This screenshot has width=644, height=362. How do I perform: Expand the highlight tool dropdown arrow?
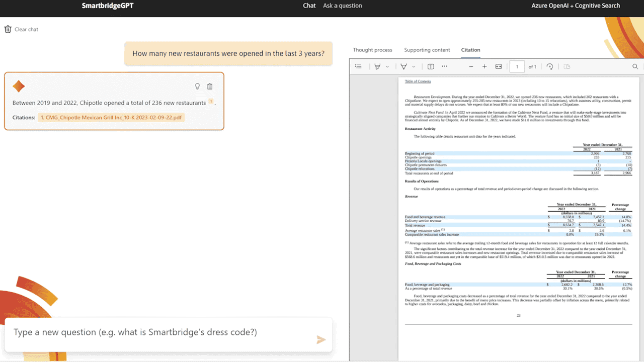click(x=387, y=66)
